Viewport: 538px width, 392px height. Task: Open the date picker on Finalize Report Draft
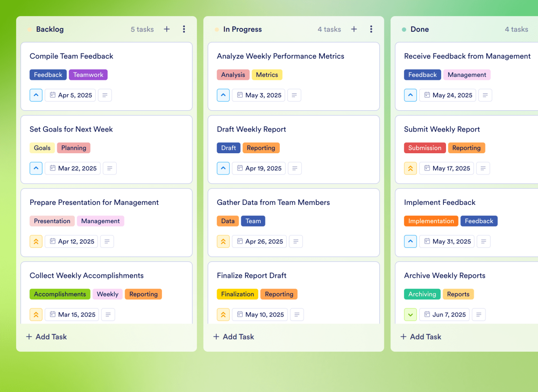[x=259, y=314]
